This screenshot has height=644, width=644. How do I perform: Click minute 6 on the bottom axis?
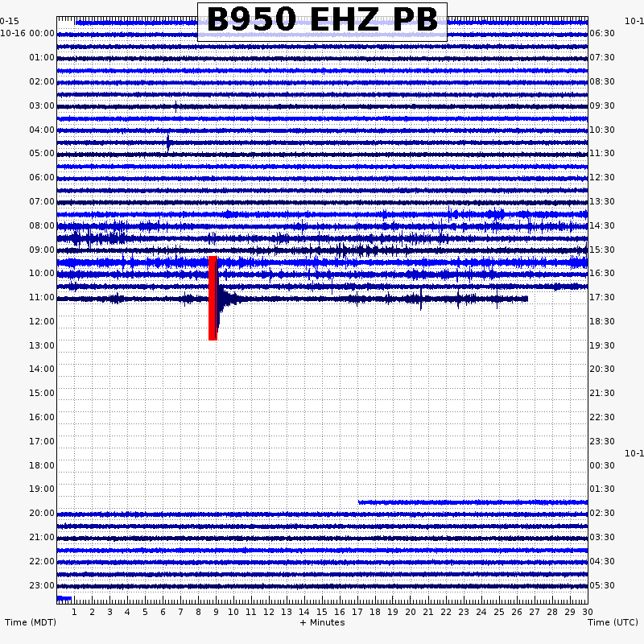point(163,612)
